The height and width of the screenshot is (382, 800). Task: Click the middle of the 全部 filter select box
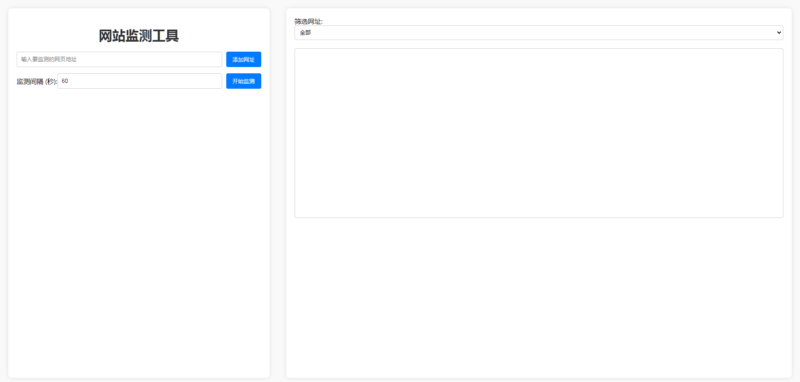point(538,33)
